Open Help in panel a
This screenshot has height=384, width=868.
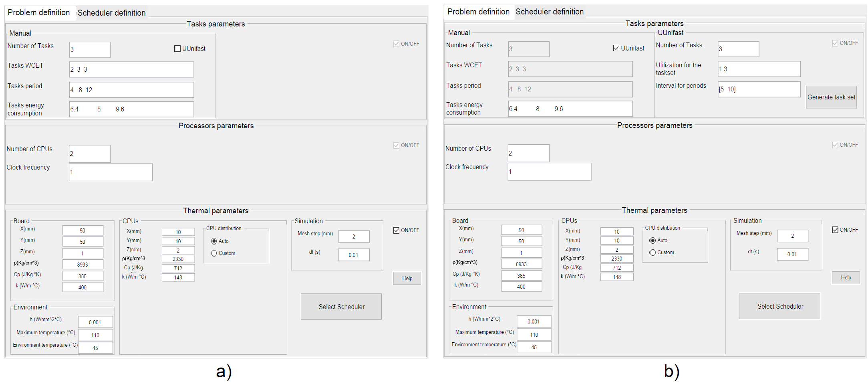(407, 278)
